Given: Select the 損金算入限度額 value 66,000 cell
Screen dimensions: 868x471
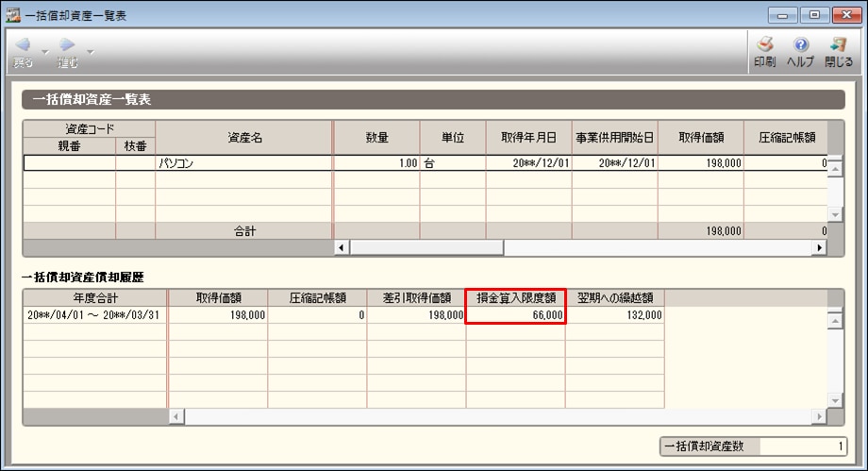Looking at the screenshot, I should pyautogui.click(x=515, y=315).
